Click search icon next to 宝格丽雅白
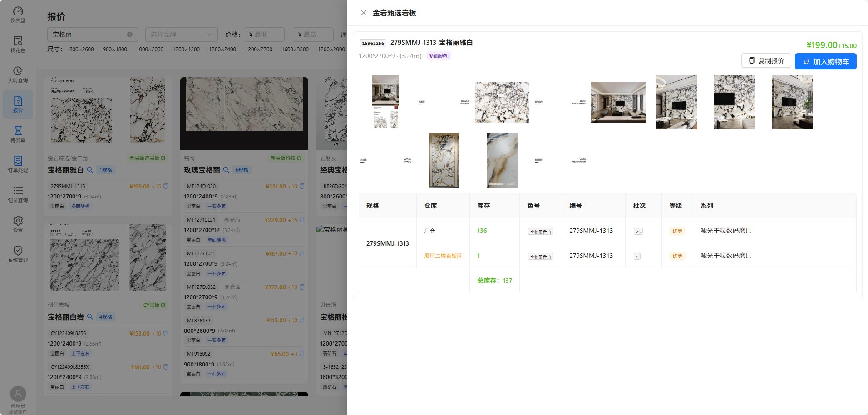This screenshot has height=415, width=868. [x=90, y=170]
